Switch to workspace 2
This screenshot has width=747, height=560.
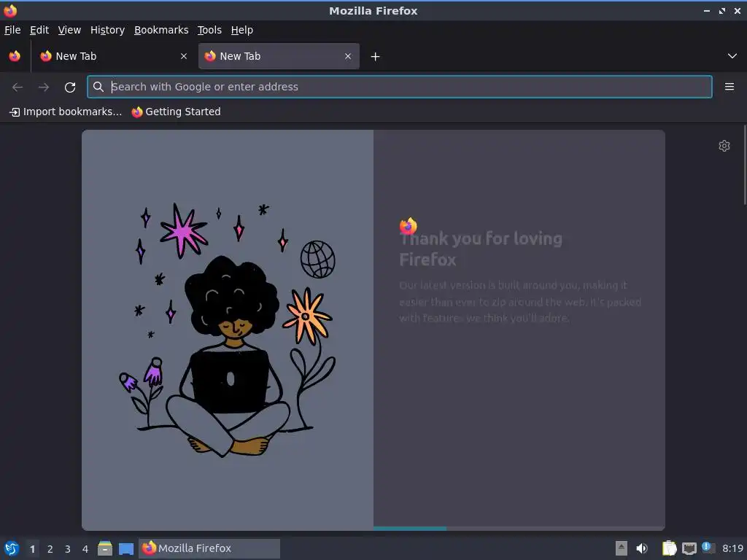(50, 549)
